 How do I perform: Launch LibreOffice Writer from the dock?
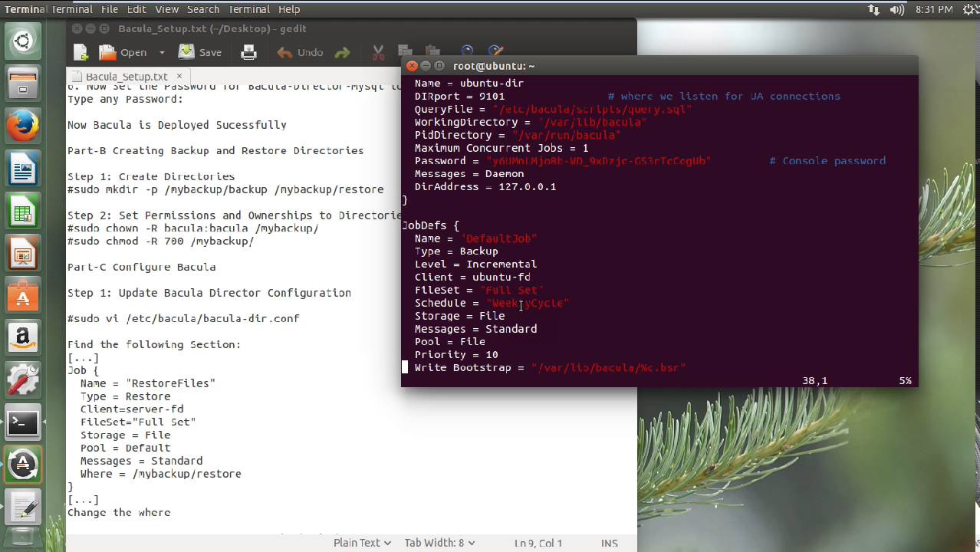point(22,168)
